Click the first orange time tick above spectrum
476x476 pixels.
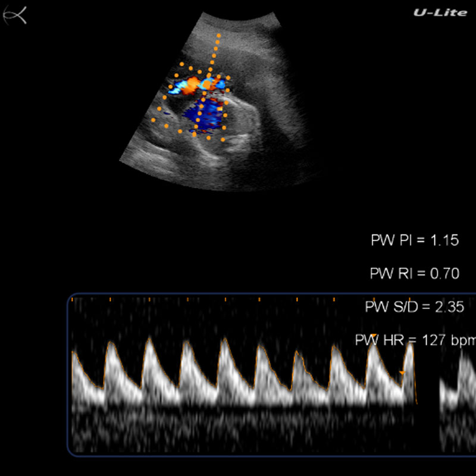(x=74, y=300)
